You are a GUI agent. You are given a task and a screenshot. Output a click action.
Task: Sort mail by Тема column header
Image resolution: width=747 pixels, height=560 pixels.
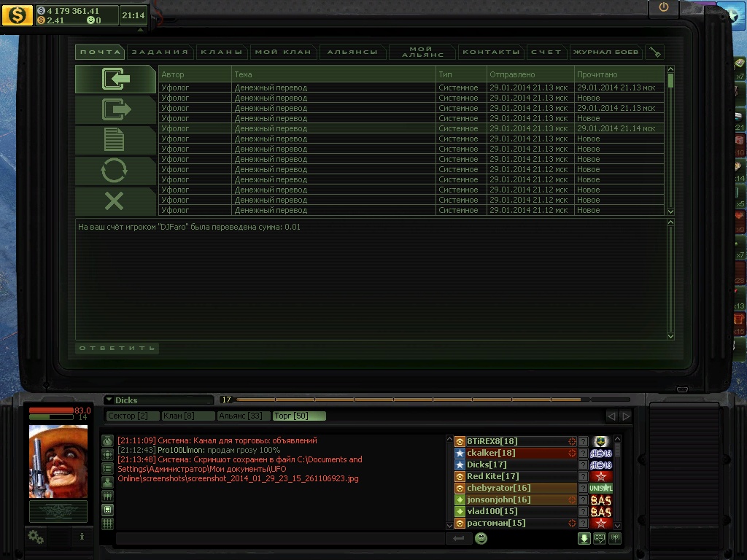point(333,74)
